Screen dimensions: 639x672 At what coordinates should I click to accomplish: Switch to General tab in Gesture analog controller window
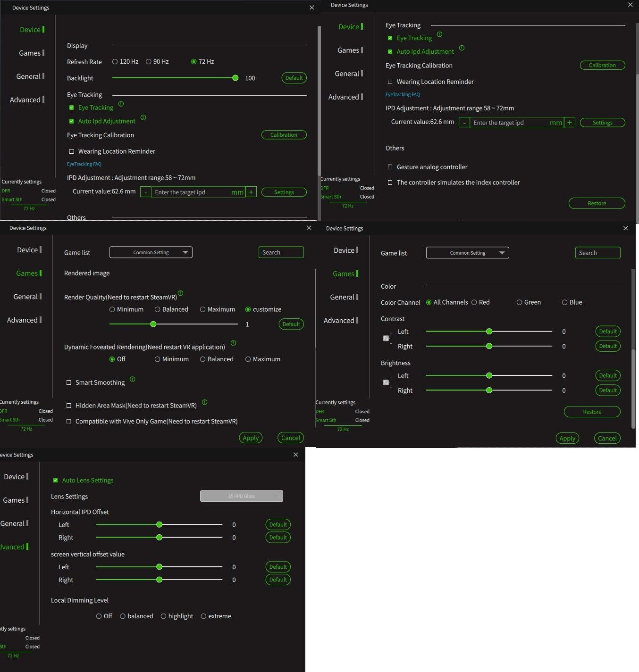[x=349, y=74]
